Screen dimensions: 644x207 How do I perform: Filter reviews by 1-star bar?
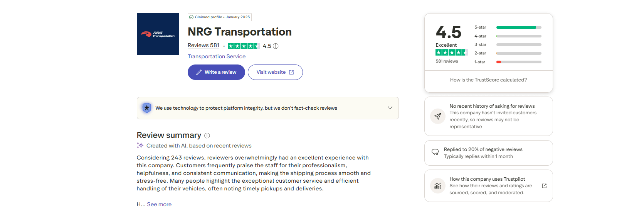(519, 62)
